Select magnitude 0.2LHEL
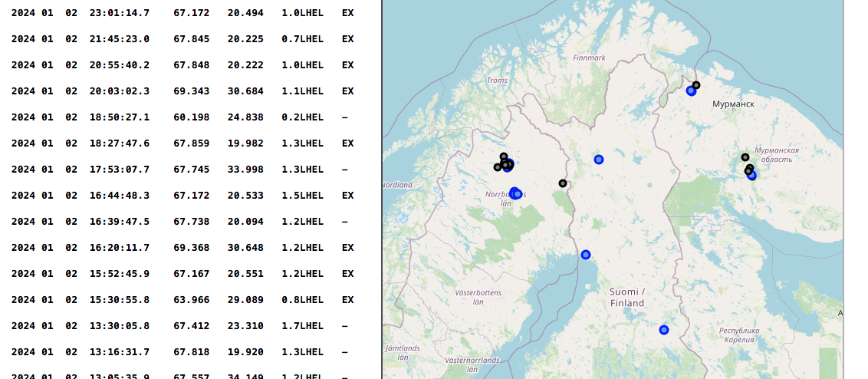868x379 pixels. coord(302,117)
